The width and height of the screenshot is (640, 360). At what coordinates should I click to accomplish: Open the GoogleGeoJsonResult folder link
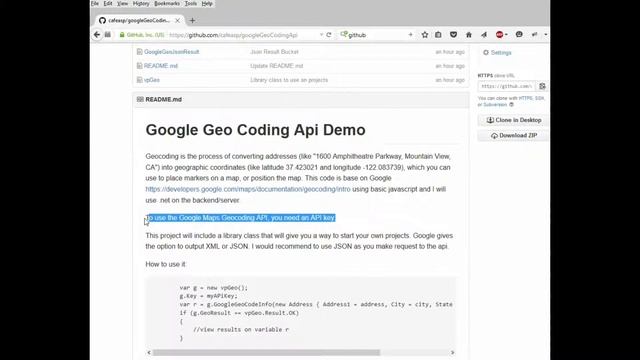pos(171,52)
